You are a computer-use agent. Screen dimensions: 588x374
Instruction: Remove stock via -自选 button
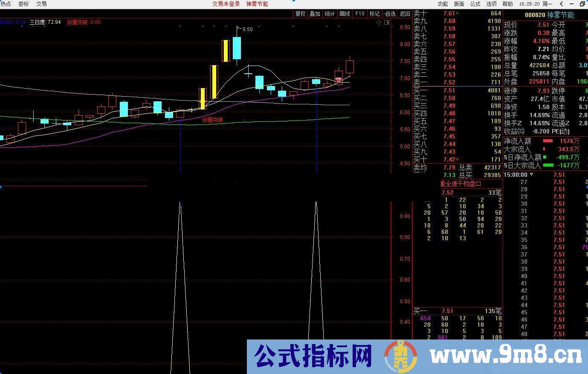pyautogui.click(x=389, y=14)
